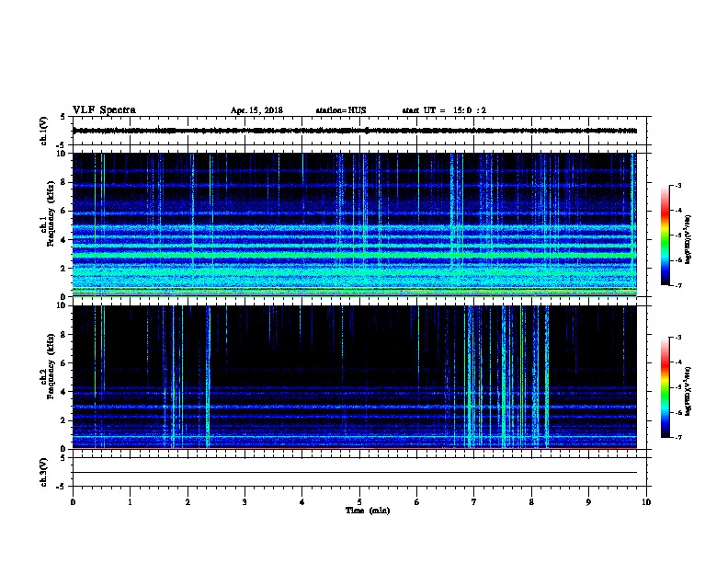Click the ch.1 voltage waveform trace
Viewport: 728px width, 563px height.
point(355,131)
